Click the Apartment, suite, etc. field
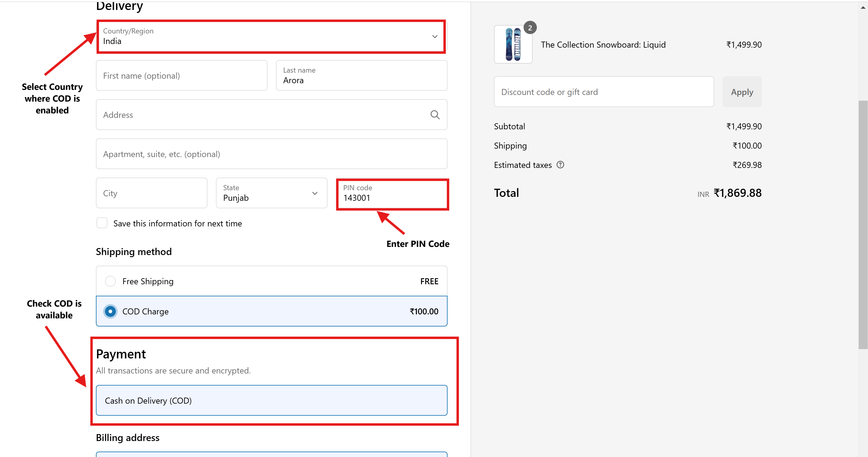Viewport: 868px width, 457px height. click(271, 154)
